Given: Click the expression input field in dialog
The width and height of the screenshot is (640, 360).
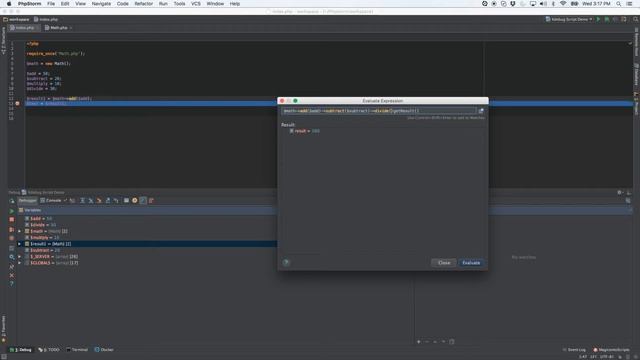Looking at the screenshot, I should point(379,111).
